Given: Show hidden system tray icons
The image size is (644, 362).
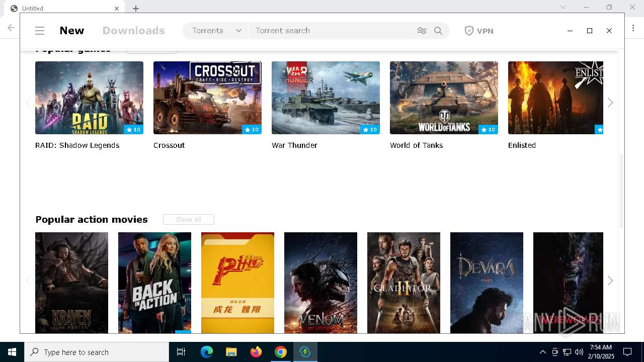Looking at the screenshot, I should [542, 352].
